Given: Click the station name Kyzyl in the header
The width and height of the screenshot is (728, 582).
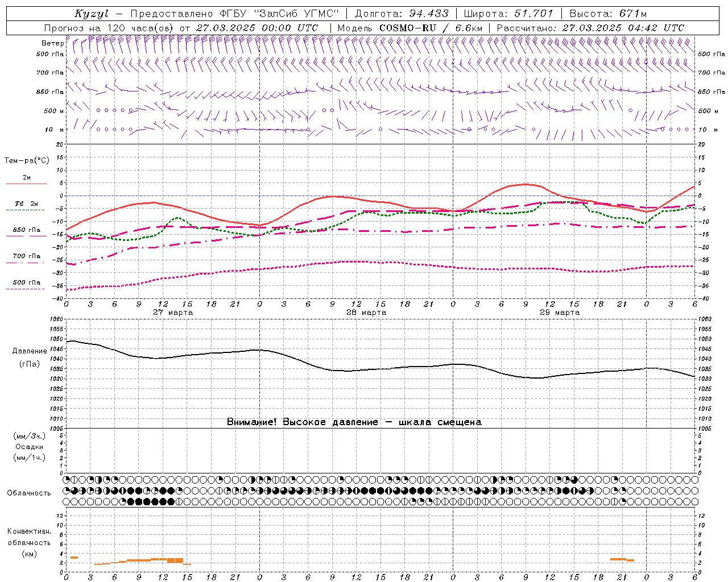Looking at the screenshot, I should (92, 14).
